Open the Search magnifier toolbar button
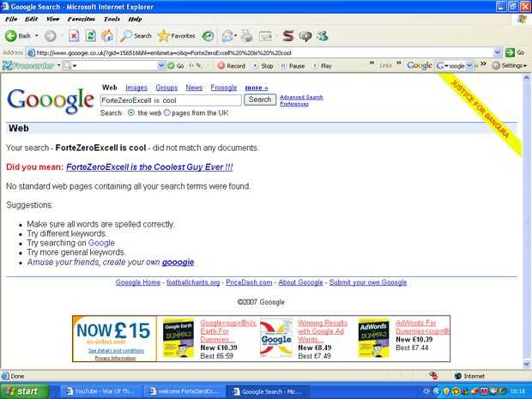This screenshot has height=399, width=532. click(136, 36)
